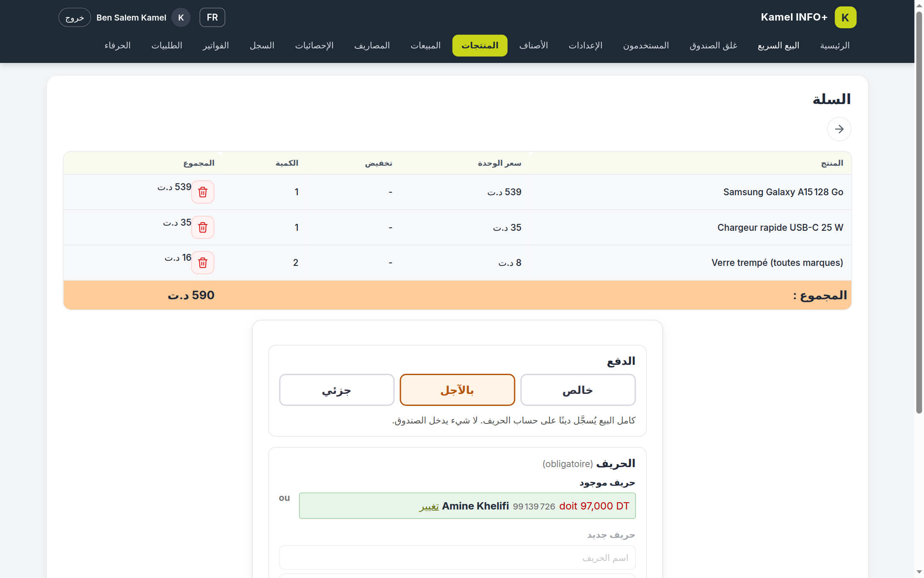Click المجموع column header

pos(199,163)
